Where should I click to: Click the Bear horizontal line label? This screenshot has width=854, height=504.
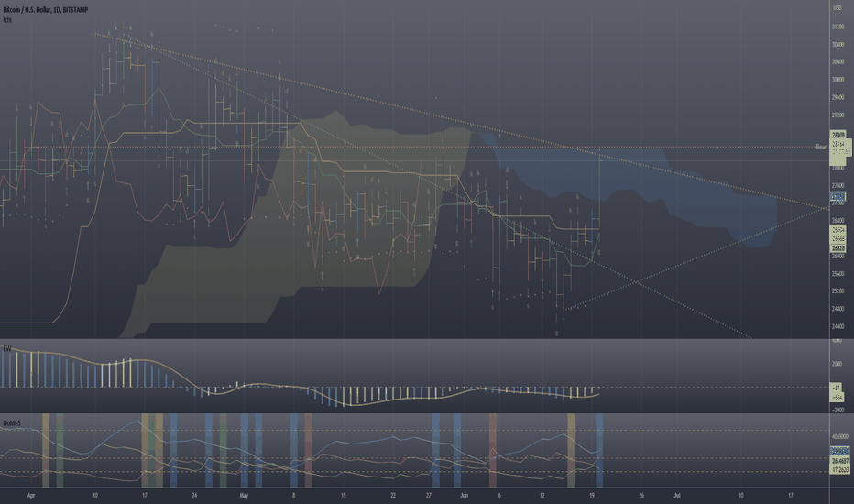coord(821,148)
